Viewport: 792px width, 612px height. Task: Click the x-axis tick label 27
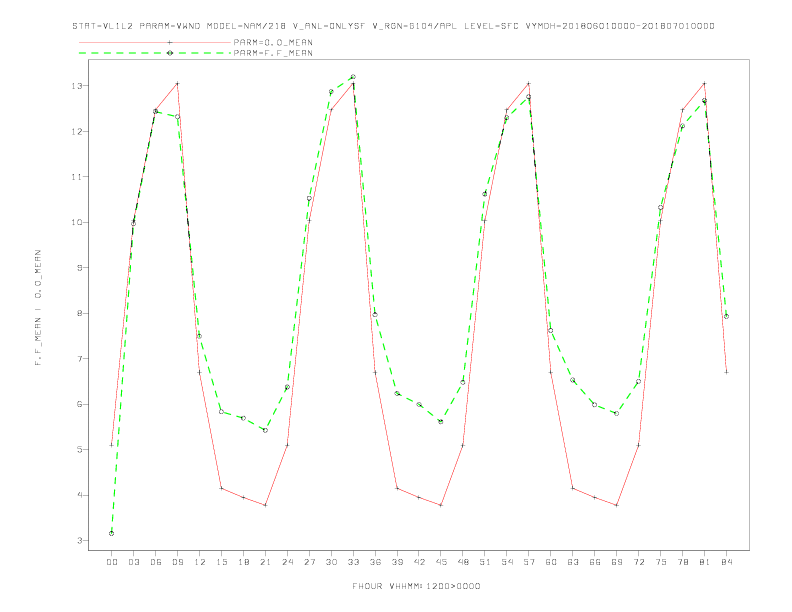pyautogui.click(x=309, y=562)
